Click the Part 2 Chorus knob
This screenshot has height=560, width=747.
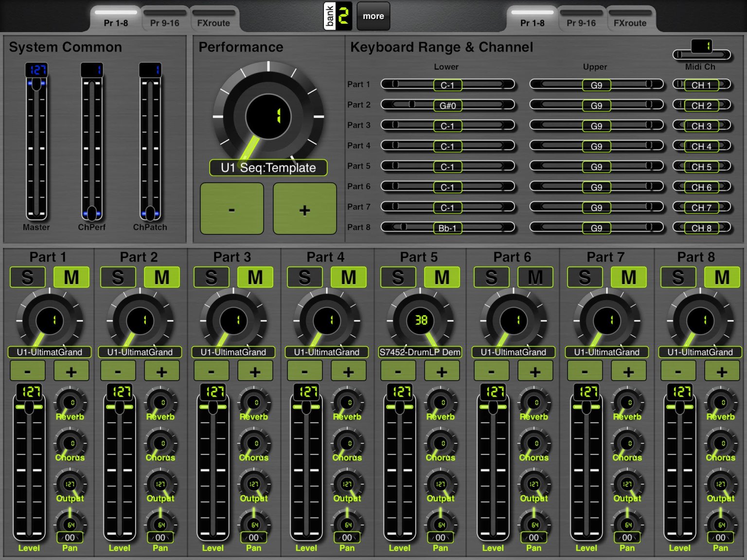point(161,443)
